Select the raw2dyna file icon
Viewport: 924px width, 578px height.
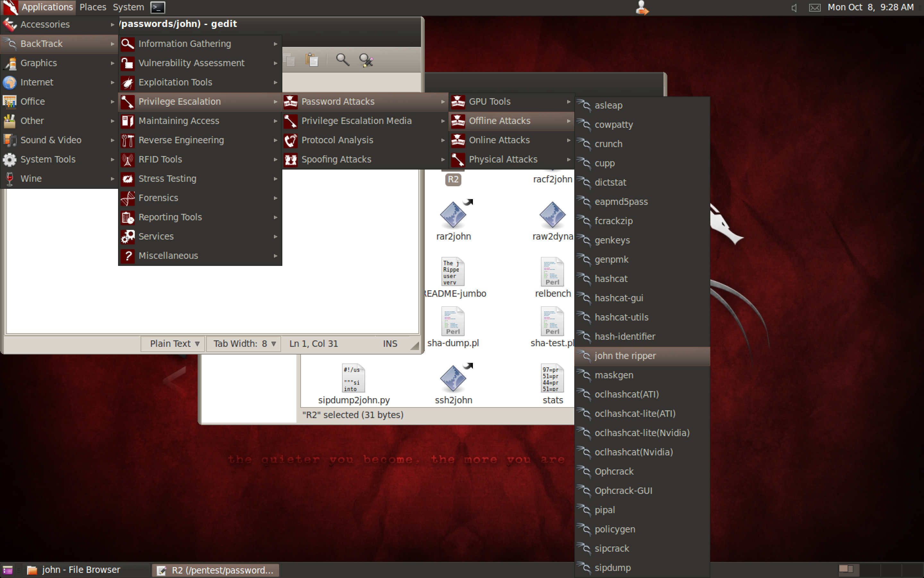[x=552, y=215]
